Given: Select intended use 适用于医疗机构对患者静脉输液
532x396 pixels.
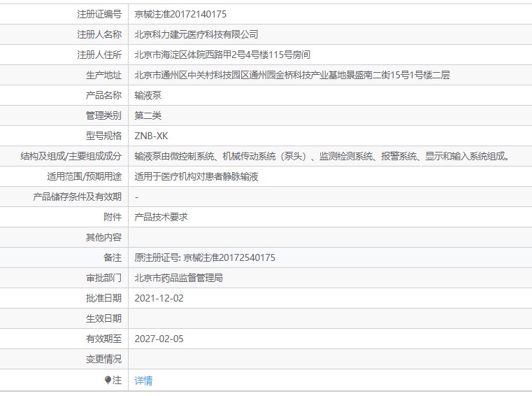Looking at the screenshot, I should point(196,176).
